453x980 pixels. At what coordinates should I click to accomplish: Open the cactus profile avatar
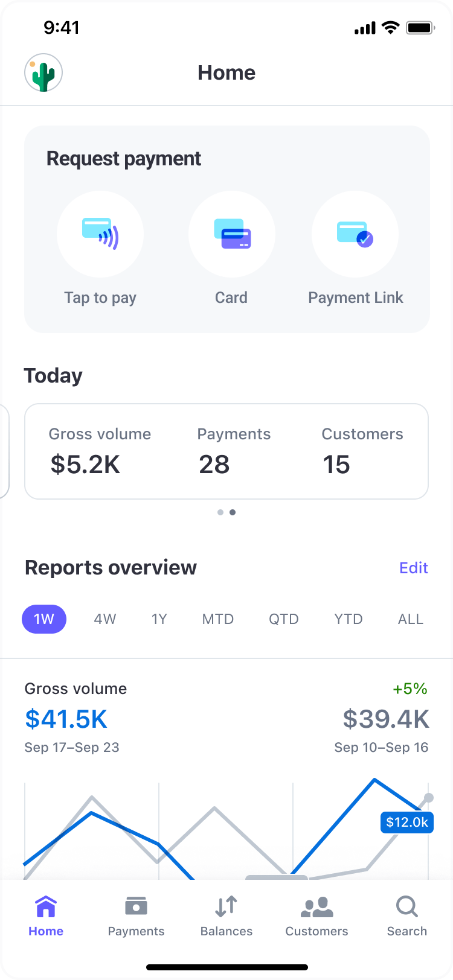43,73
